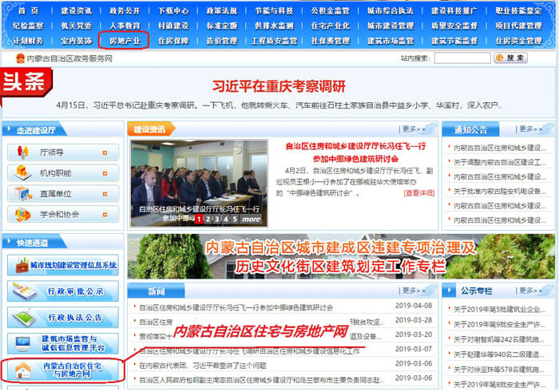
Task: Select slide 2 in the photo slideshow
Action: (x=208, y=220)
